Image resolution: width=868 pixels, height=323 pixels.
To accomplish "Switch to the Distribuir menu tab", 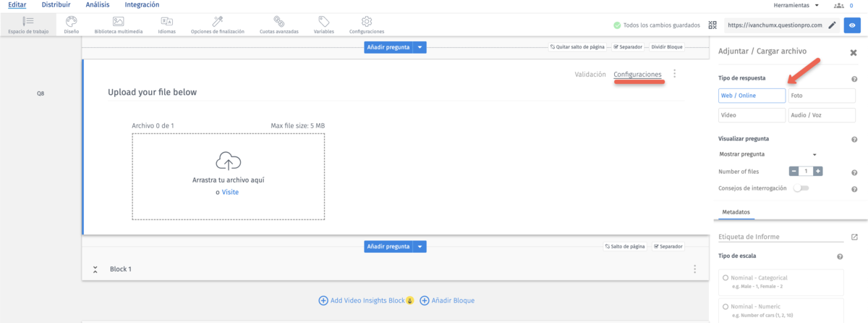I will (x=56, y=5).
